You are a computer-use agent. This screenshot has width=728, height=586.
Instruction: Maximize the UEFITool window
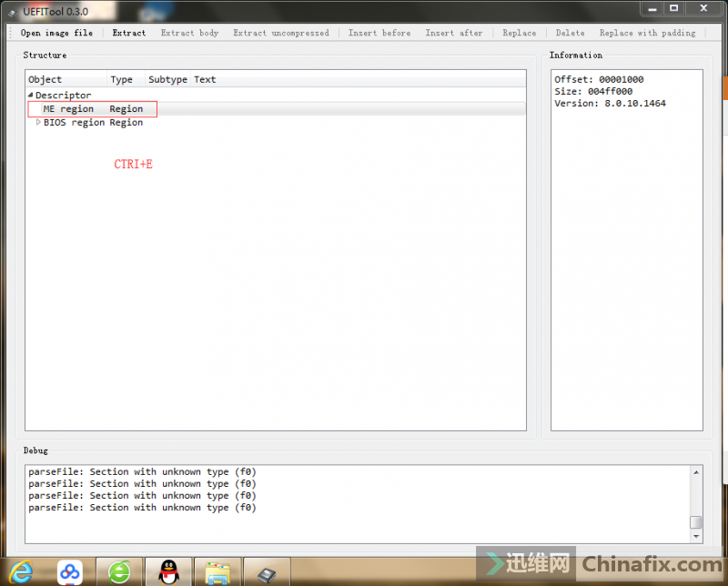click(674, 8)
